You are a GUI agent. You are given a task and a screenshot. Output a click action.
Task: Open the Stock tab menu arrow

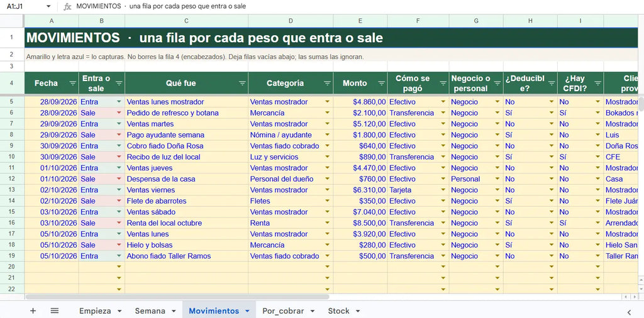click(x=358, y=311)
